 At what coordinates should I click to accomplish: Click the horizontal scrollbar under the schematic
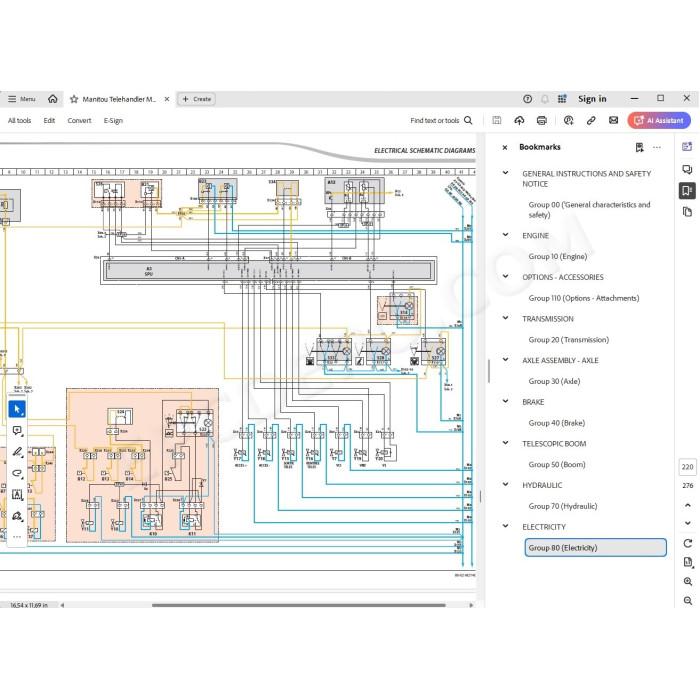[298, 605]
